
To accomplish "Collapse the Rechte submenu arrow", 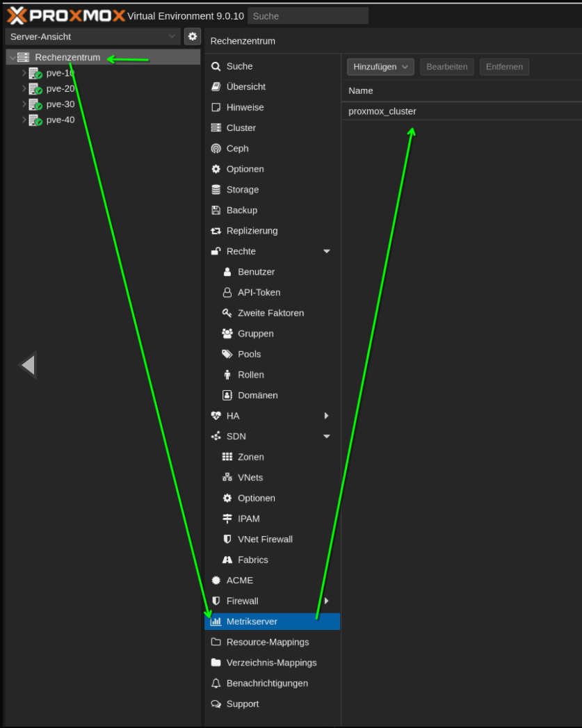I will [x=327, y=251].
